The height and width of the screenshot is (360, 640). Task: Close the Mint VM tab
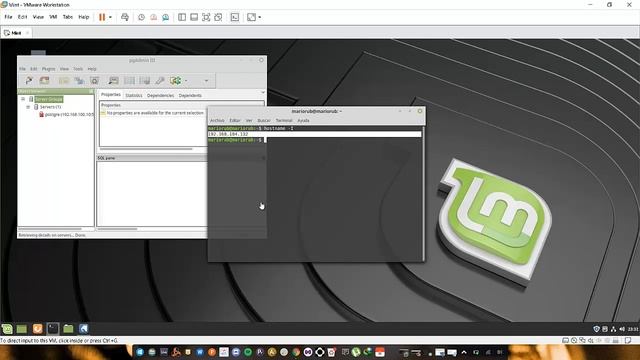[27, 33]
